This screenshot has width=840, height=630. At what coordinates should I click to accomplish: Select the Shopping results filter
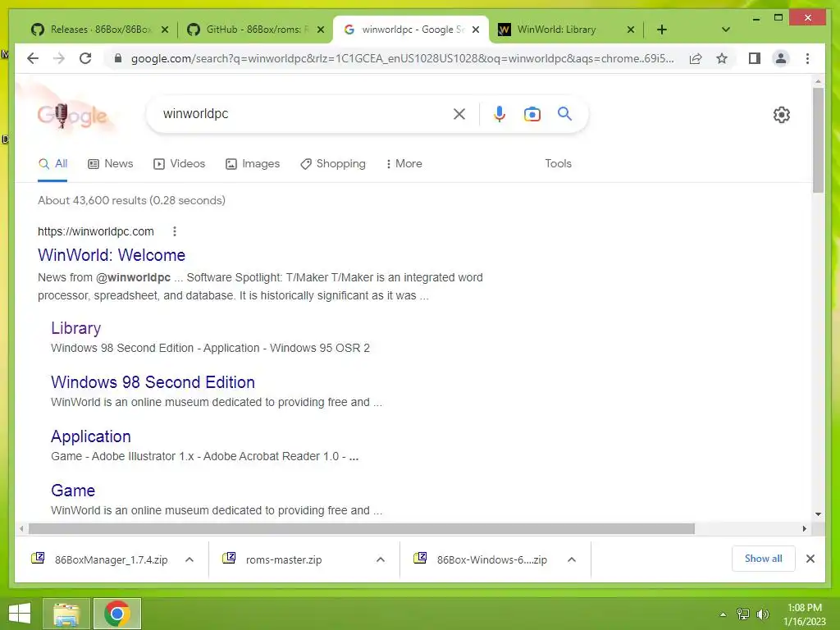point(333,163)
